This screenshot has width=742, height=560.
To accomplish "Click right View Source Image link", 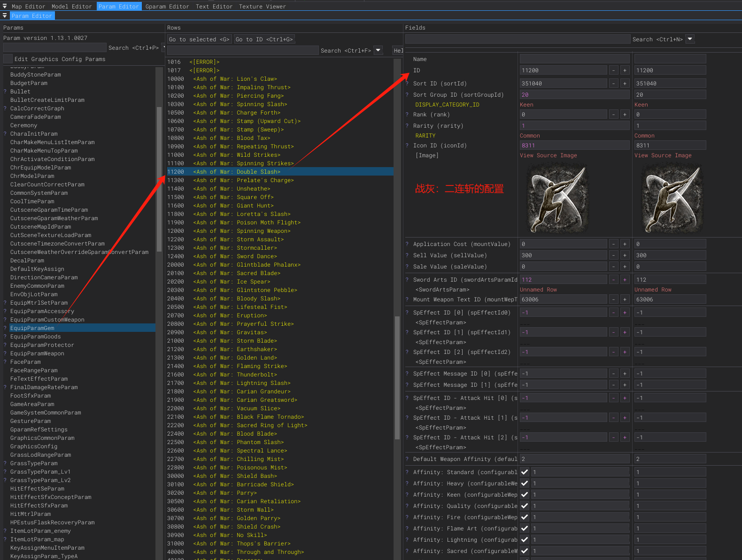I will click(x=663, y=155).
